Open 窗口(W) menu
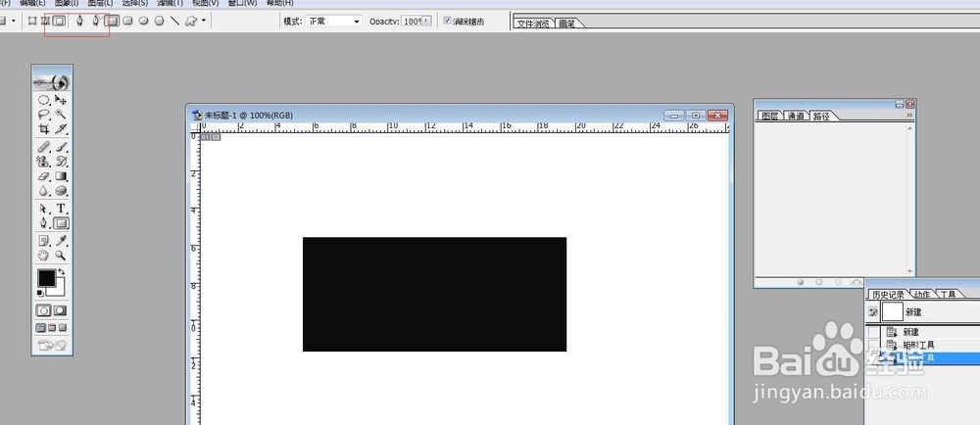Image resolution: width=980 pixels, height=425 pixels. point(242,3)
